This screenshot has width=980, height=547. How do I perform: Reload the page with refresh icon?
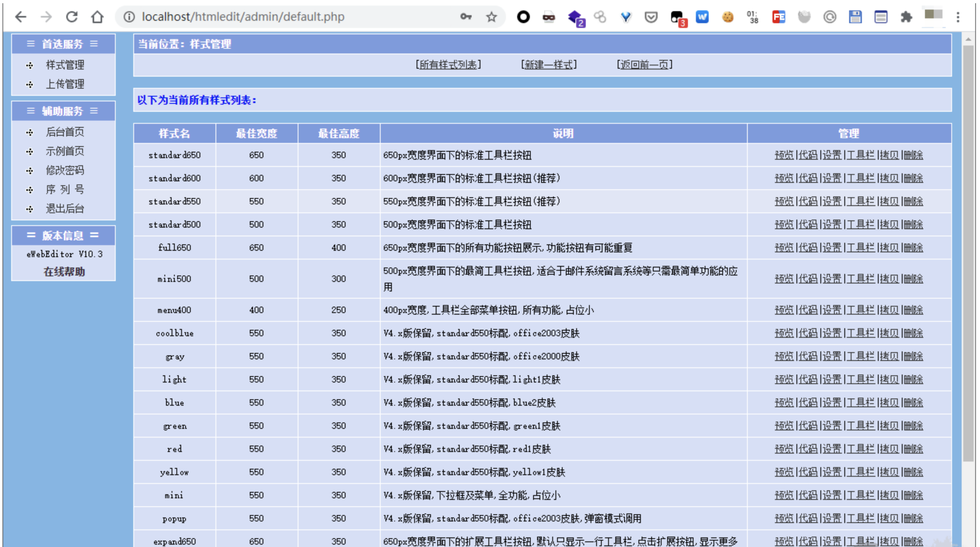click(x=72, y=17)
